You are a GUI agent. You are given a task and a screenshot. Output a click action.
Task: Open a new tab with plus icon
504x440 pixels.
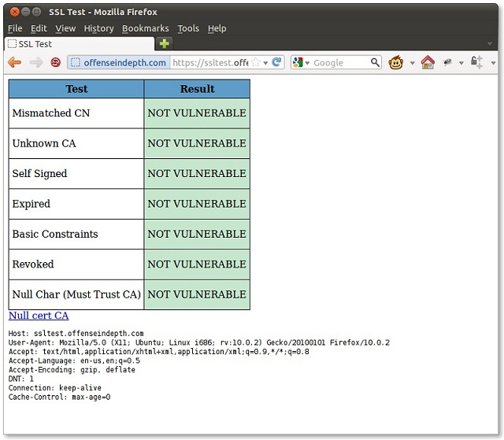tap(164, 44)
